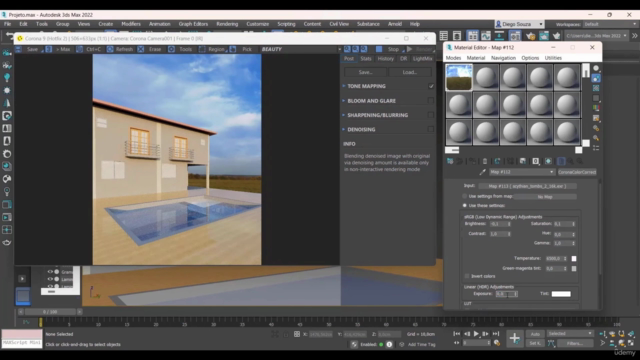Click the CoronaColorCorrect map type button
This screenshot has width=640, height=360.
(x=577, y=172)
